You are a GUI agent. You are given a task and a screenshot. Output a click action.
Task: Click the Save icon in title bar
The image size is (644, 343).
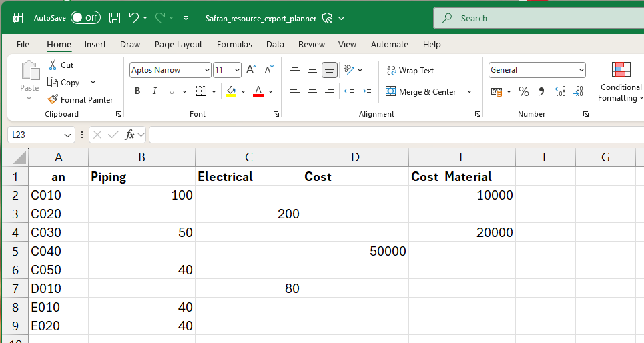(115, 18)
